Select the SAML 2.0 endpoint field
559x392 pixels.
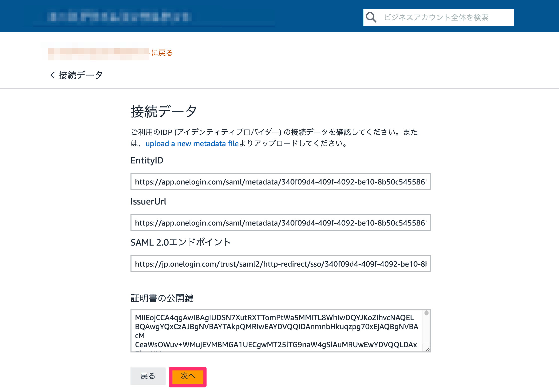coord(281,264)
